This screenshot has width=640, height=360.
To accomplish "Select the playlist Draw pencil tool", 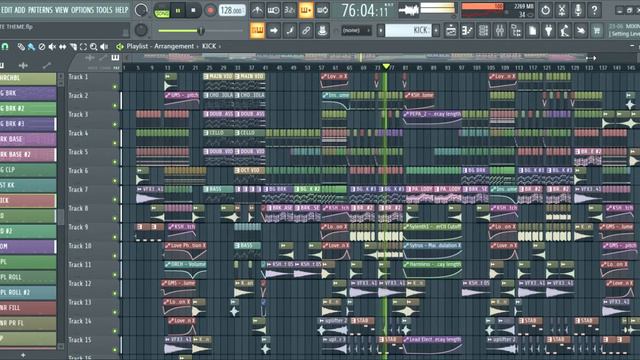I will pyautogui.click(x=21, y=47).
